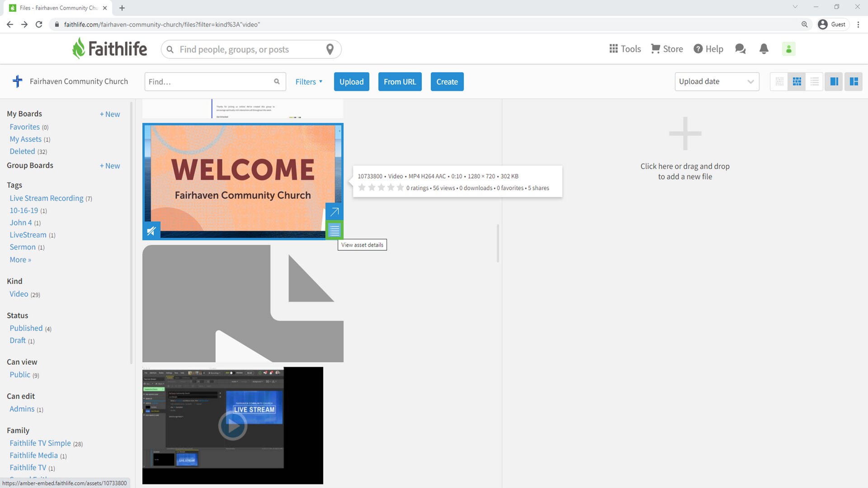Screen dimensions: 868x488
Task: Open the Help menu
Action: (708, 49)
